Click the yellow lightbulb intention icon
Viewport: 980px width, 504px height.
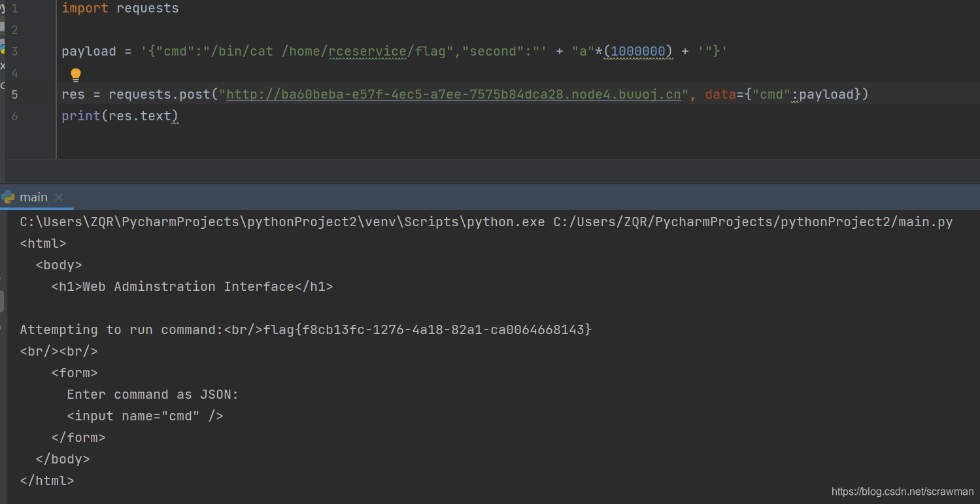[76, 75]
